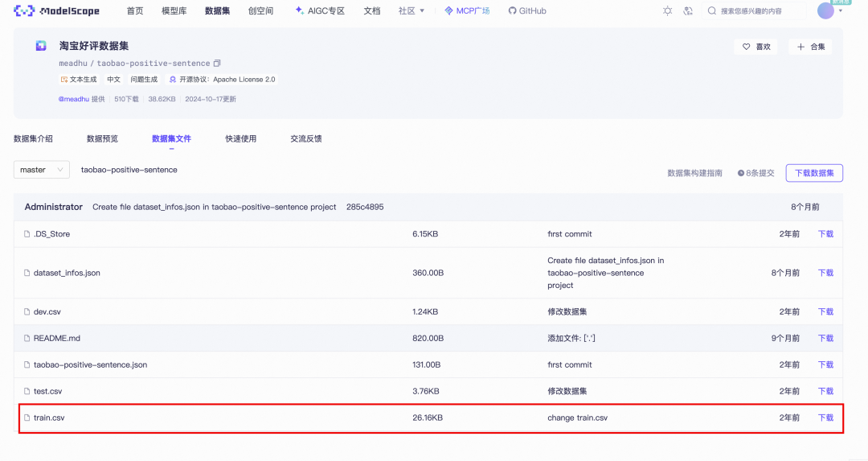Open dropdown arrow next to avatar
868x461 pixels.
click(841, 11)
